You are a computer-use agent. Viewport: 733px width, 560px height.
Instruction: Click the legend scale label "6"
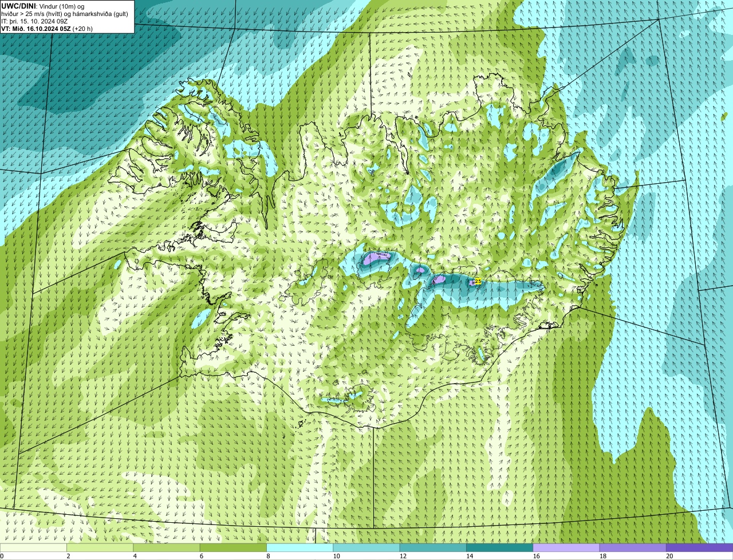(201, 556)
